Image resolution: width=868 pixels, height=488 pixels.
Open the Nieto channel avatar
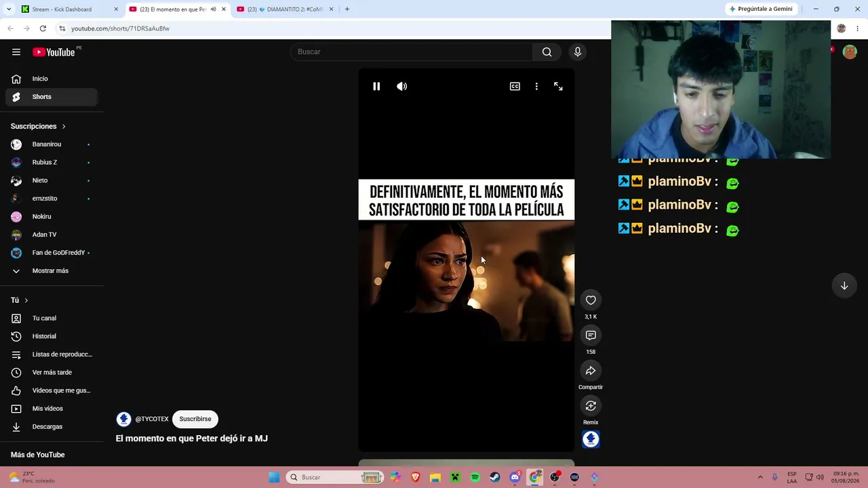point(16,180)
